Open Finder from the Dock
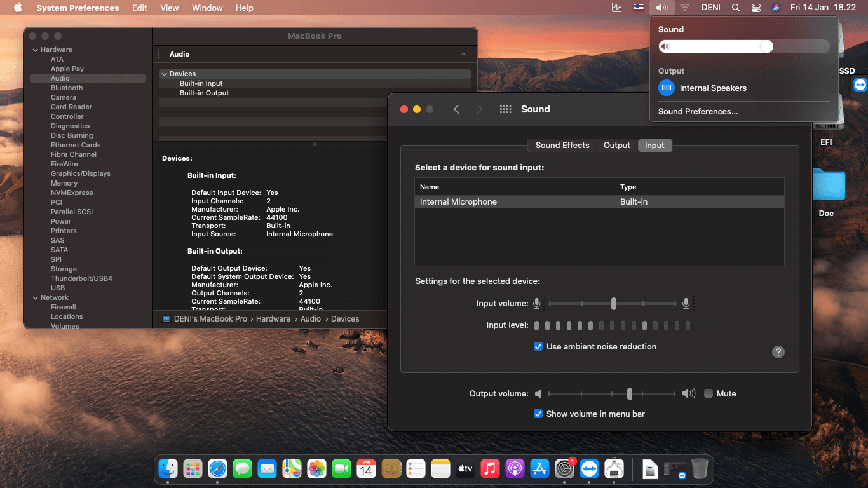Viewport: 868px width, 488px height. tap(168, 469)
